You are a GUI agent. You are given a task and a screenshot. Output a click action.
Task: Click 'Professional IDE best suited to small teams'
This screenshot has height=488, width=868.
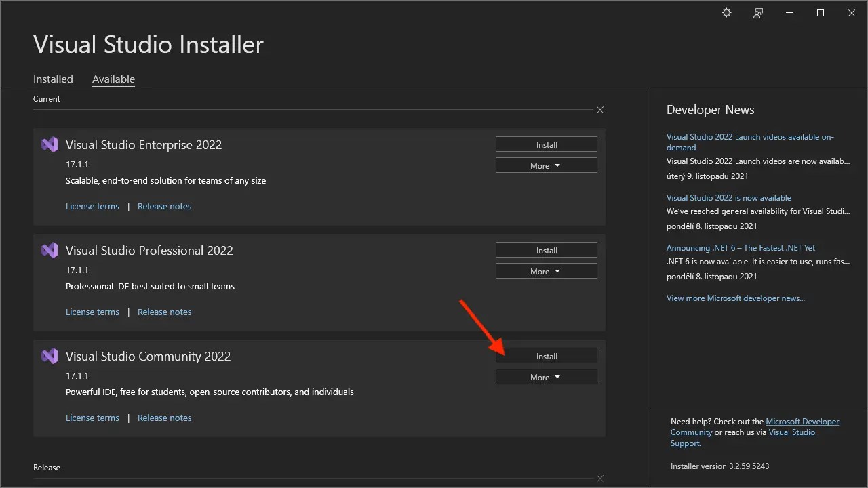coord(150,286)
